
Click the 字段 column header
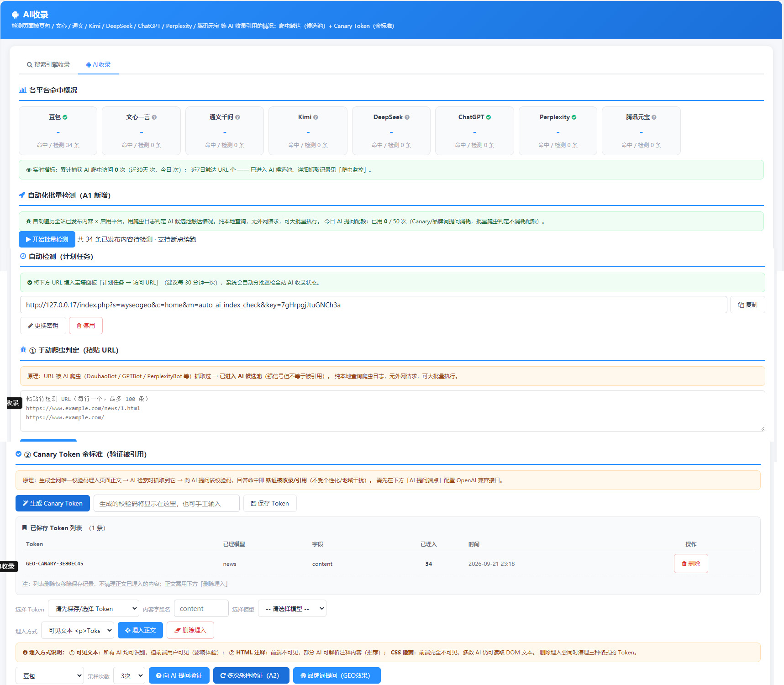pyautogui.click(x=318, y=544)
